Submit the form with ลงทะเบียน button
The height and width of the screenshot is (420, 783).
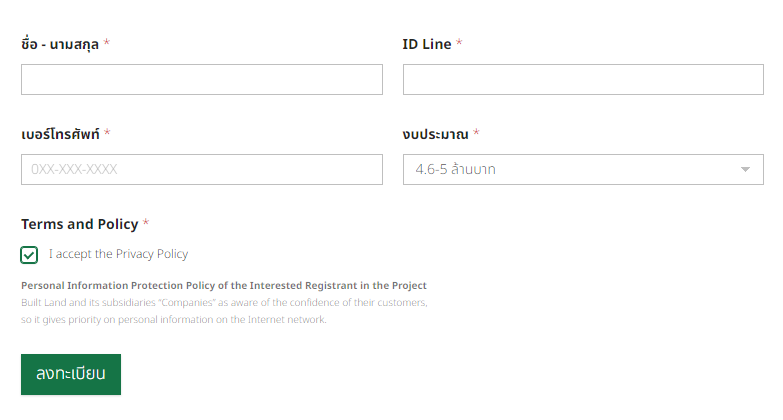coord(71,375)
